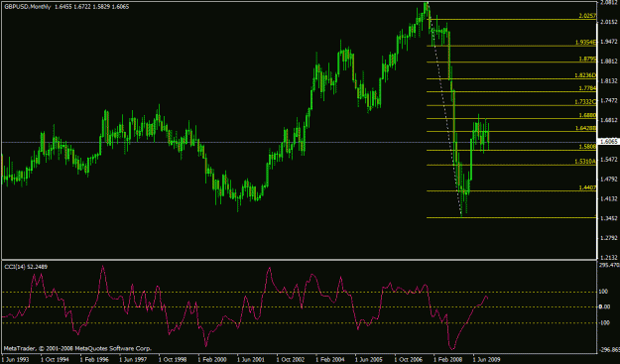Click the 1.2132 price axis value
This screenshot has height=364, width=620.
coord(609,257)
